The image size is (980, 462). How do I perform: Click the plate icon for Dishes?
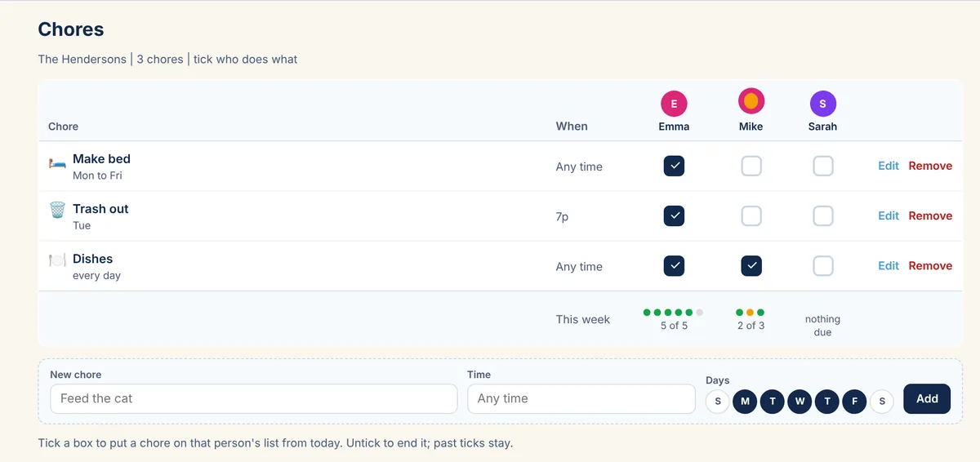pos(57,260)
